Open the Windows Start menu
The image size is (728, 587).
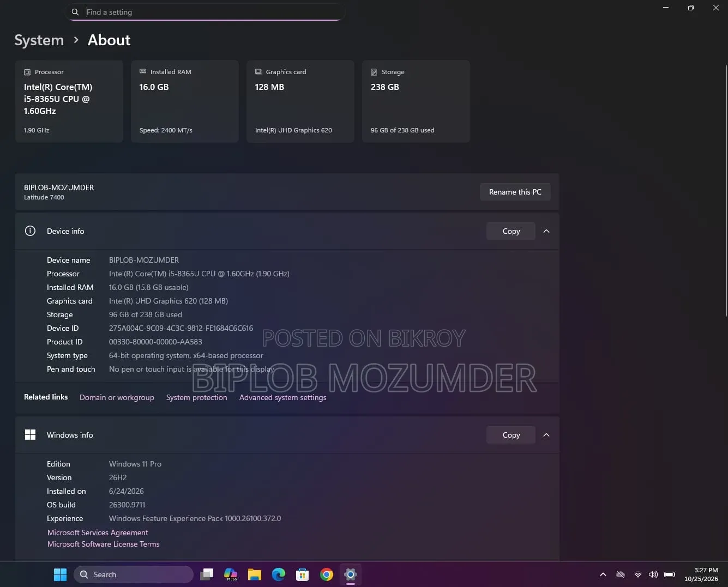[60, 574]
